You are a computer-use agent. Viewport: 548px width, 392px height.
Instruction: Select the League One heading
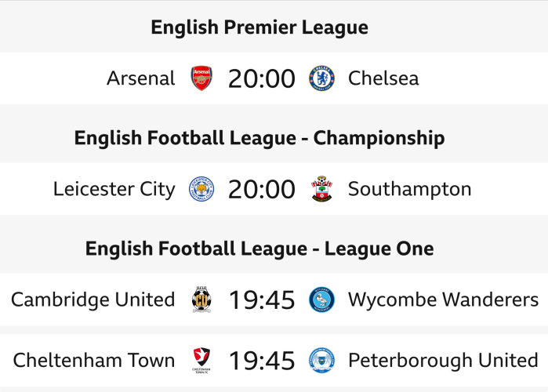pyautogui.click(x=259, y=249)
